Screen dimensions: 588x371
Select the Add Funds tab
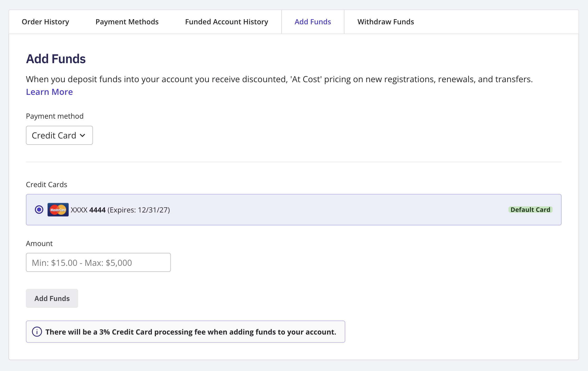click(x=313, y=22)
